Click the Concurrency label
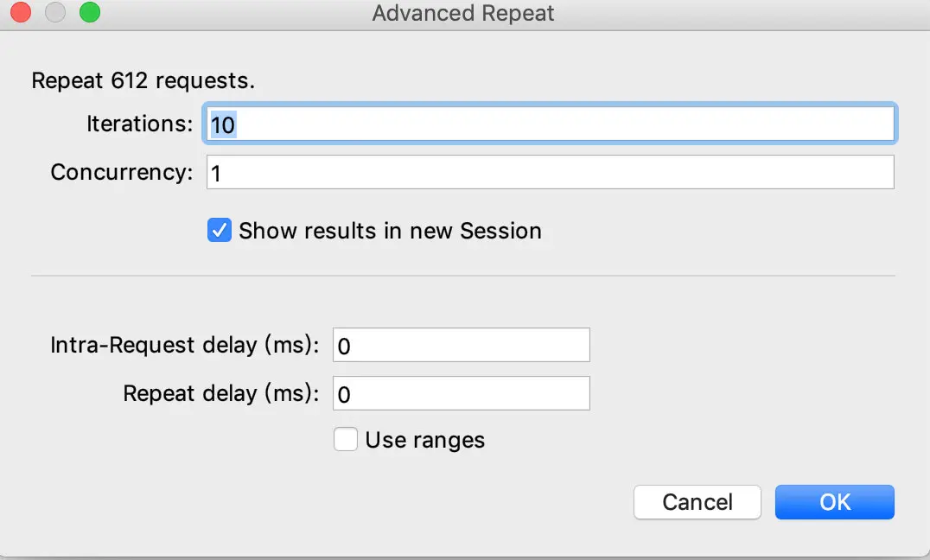This screenshot has width=930, height=560. point(122,172)
